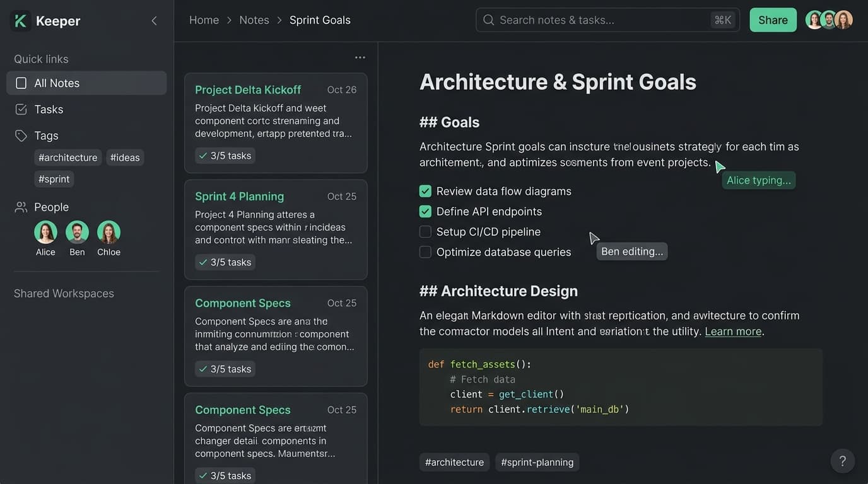
Task: Click the #architecture tag below the note
Action: (454, 463)
